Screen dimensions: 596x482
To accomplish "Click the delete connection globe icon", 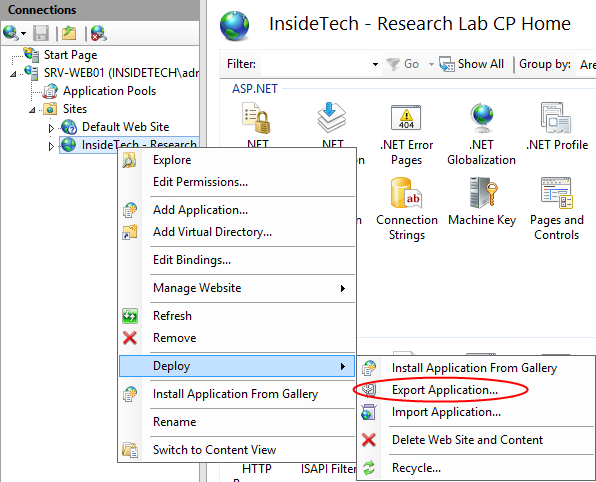I will point(98,33).
